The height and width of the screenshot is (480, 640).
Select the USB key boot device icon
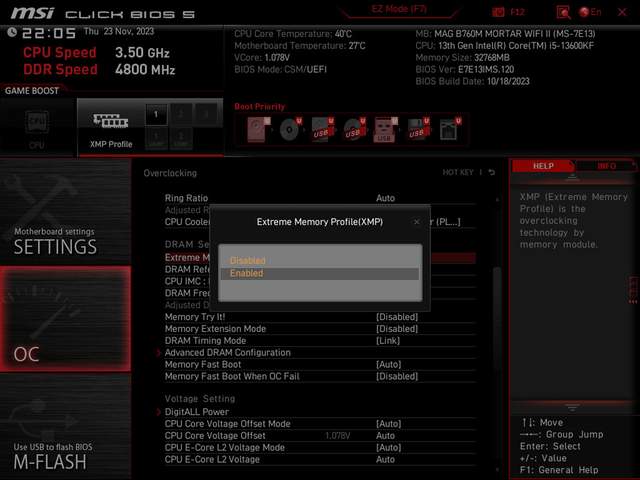tap(385, 130)
